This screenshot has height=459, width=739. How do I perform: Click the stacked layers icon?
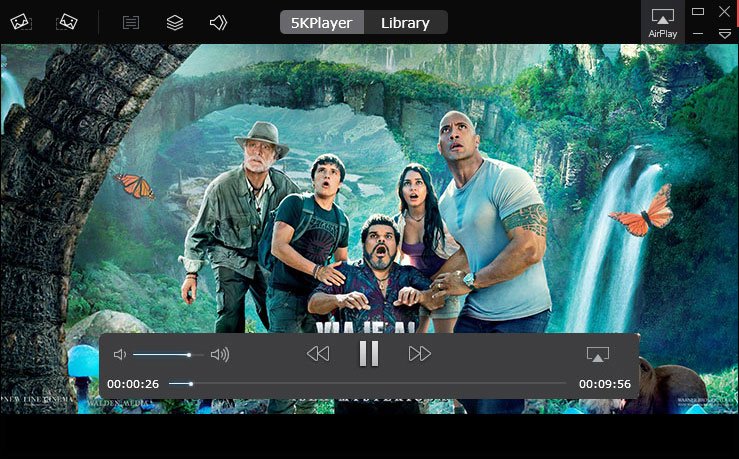[x=175, y=22]
